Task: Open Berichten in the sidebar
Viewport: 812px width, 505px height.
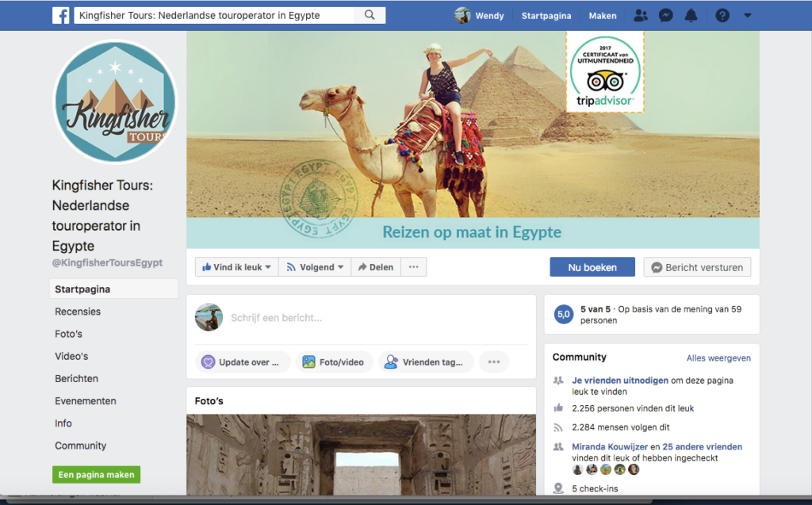Action: coord(76,378)
